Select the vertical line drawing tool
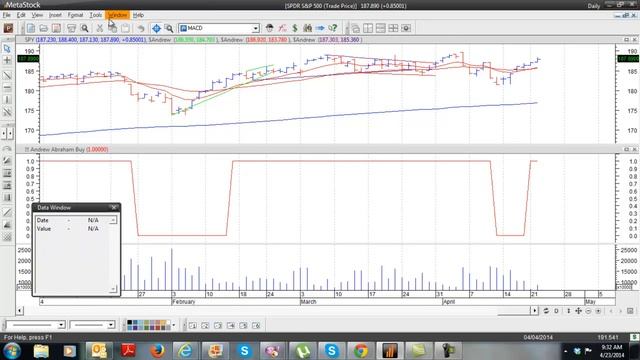The width and height of the screenshot is (640, 360). point(7,99)
